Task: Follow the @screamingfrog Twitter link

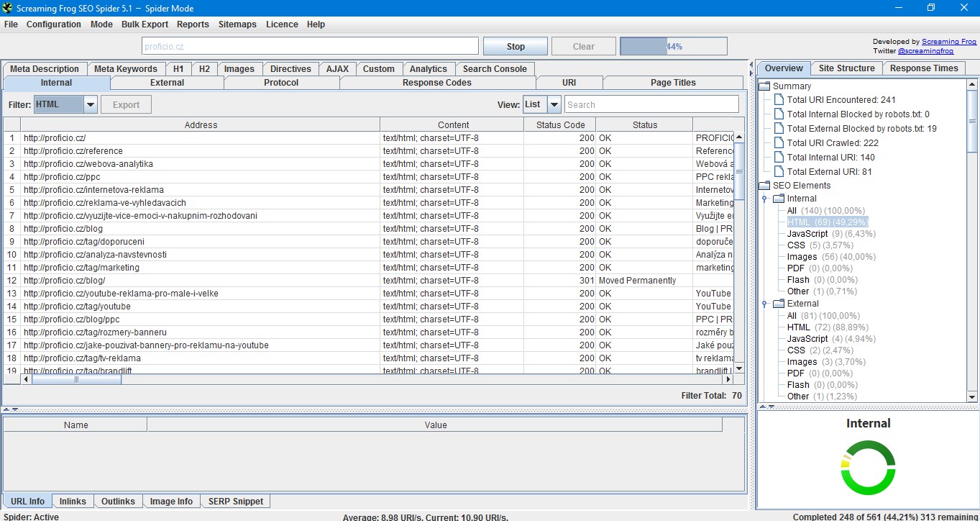Action: coord(926,51)
